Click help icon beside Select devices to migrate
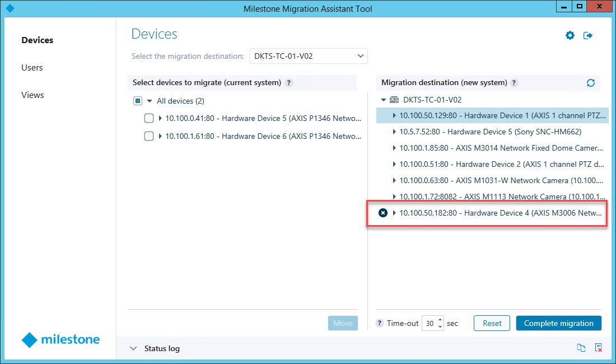 [x=289, y=83]
